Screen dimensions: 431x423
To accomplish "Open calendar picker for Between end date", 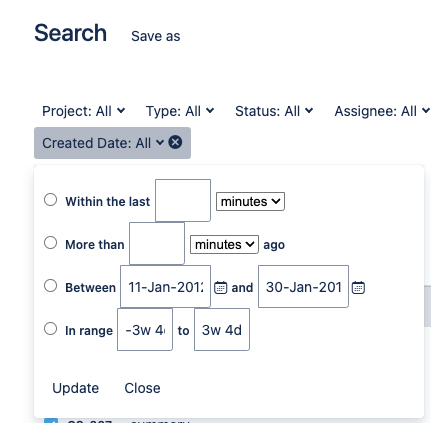I will click(358, 287).
